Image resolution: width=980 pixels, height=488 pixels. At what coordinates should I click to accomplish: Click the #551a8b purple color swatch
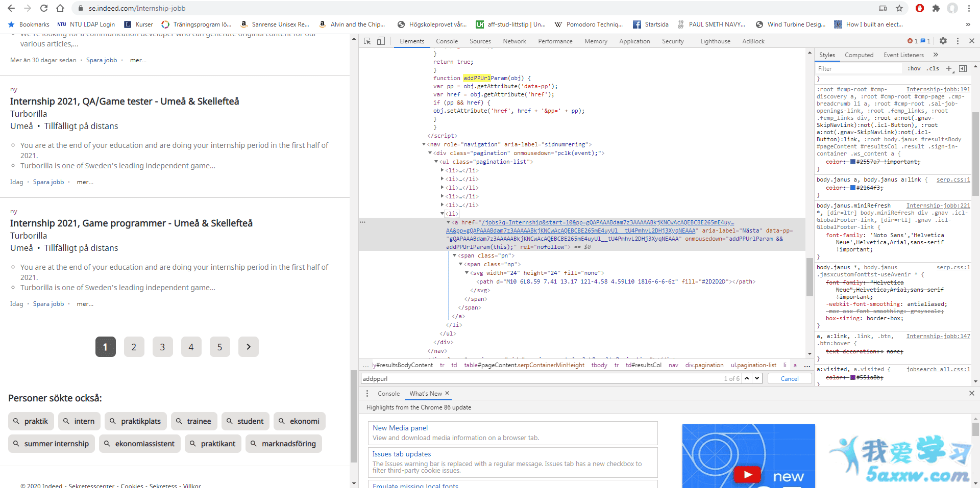click(852, 377)
